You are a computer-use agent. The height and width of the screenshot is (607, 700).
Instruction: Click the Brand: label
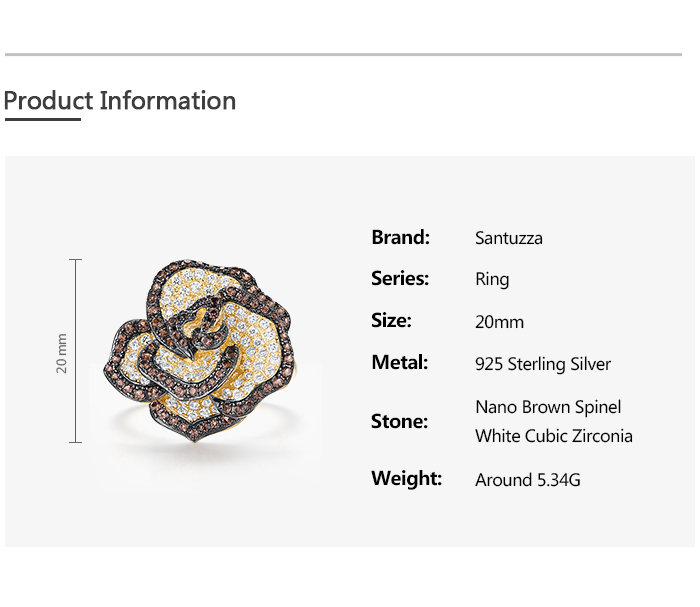click(400, 237)
